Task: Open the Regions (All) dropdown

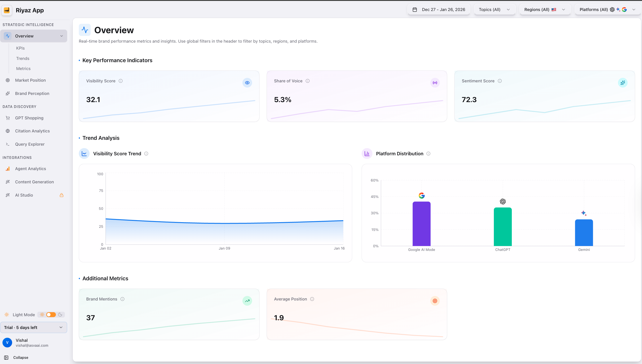Action: click(545, 9)
